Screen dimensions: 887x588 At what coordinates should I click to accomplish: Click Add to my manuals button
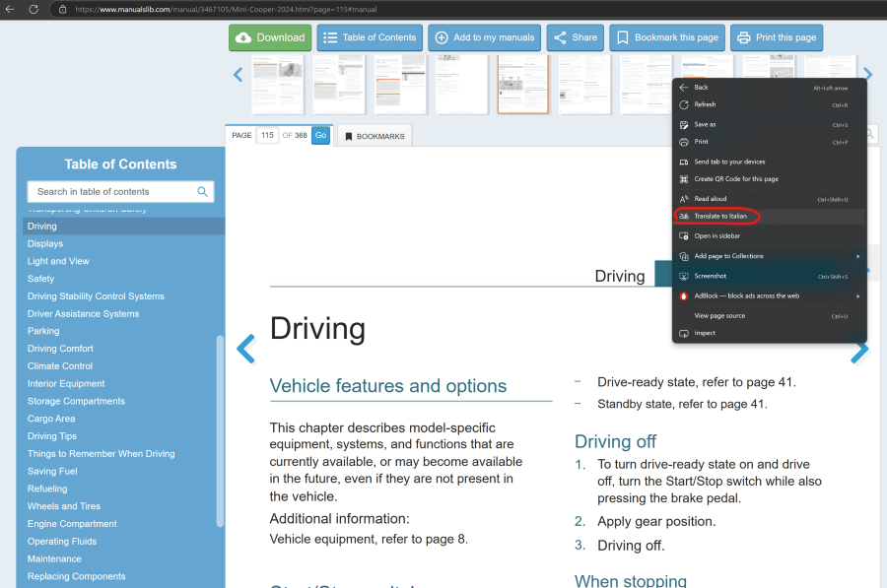point(484,37)
